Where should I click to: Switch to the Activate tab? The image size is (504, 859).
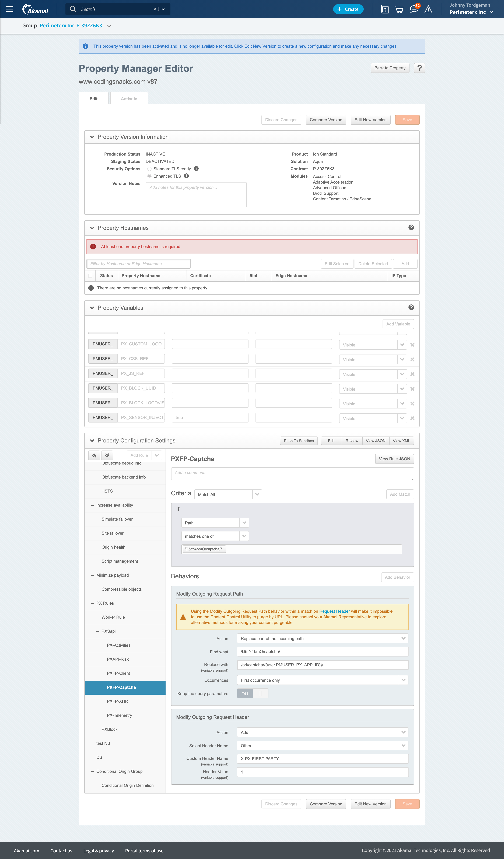pyautogui.click(x=129, y=98)
